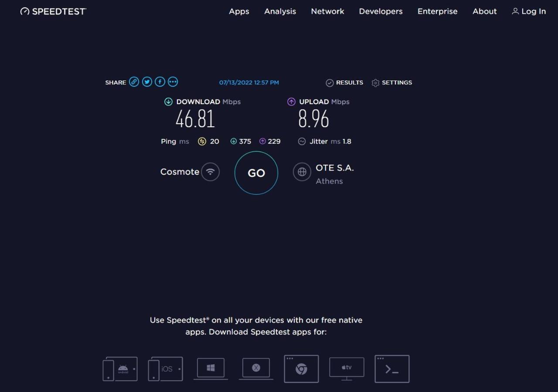Click the Cosmote Wi-Fi connection icon
The width and height of the screenshot is (558, 392).
[x=211, y=172]
